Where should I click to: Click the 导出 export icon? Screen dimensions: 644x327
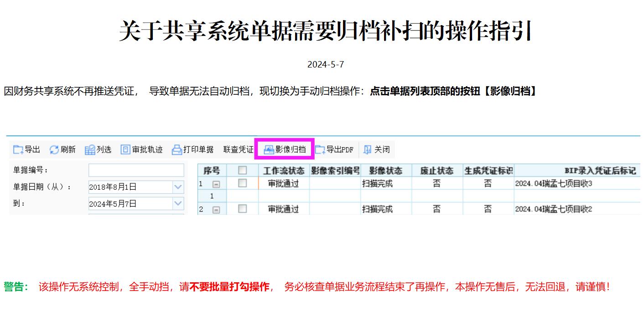point(18,150)
